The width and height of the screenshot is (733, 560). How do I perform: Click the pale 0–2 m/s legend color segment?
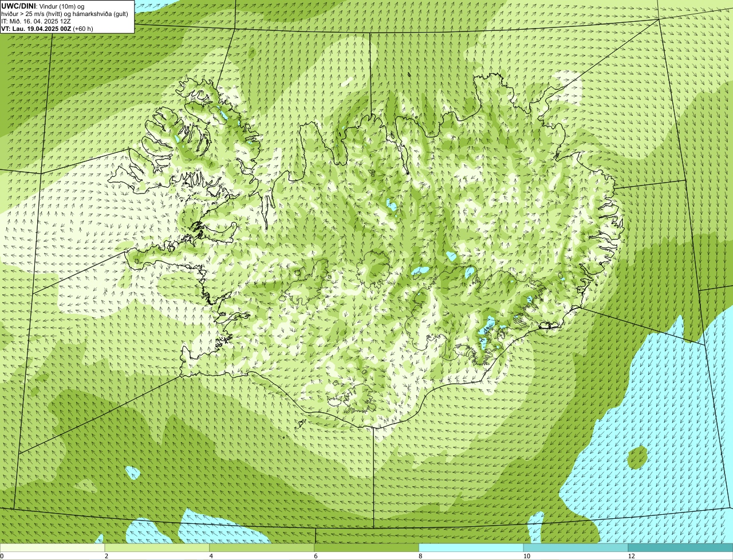pyautogui.click(x=53, y=548)
